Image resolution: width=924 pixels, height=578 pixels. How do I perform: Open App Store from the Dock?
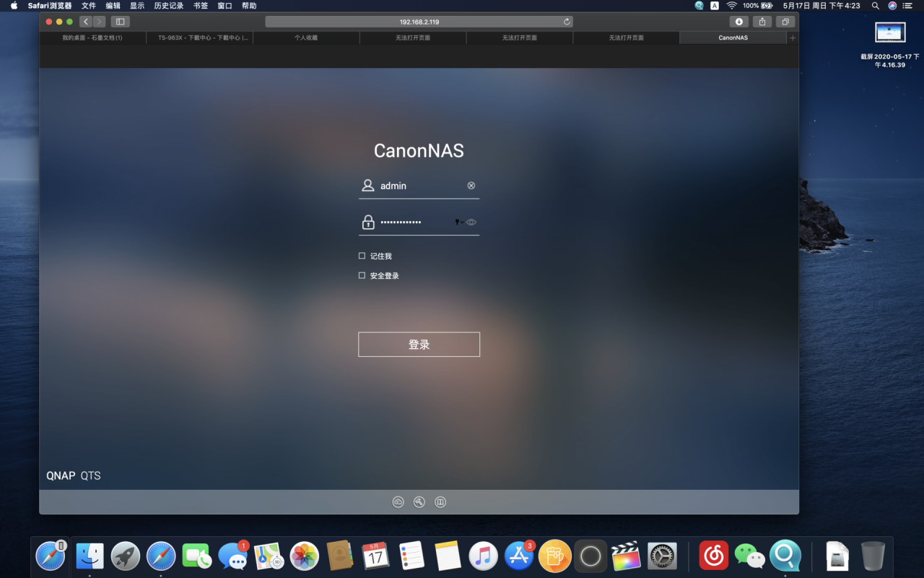tap(519, 556)
